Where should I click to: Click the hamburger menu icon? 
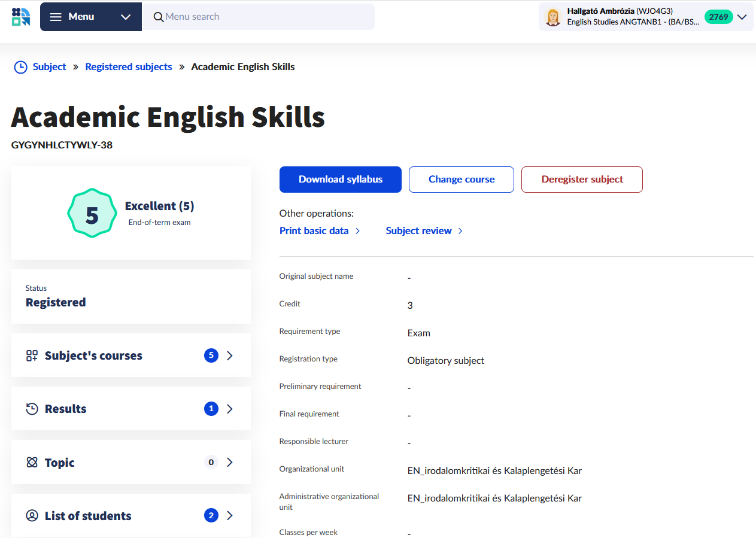click(x=56, y=17)
